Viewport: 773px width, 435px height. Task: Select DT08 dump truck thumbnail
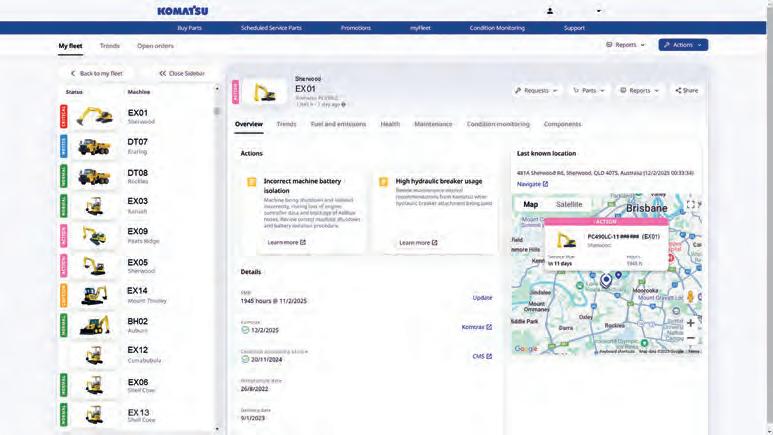click(94, 177)
